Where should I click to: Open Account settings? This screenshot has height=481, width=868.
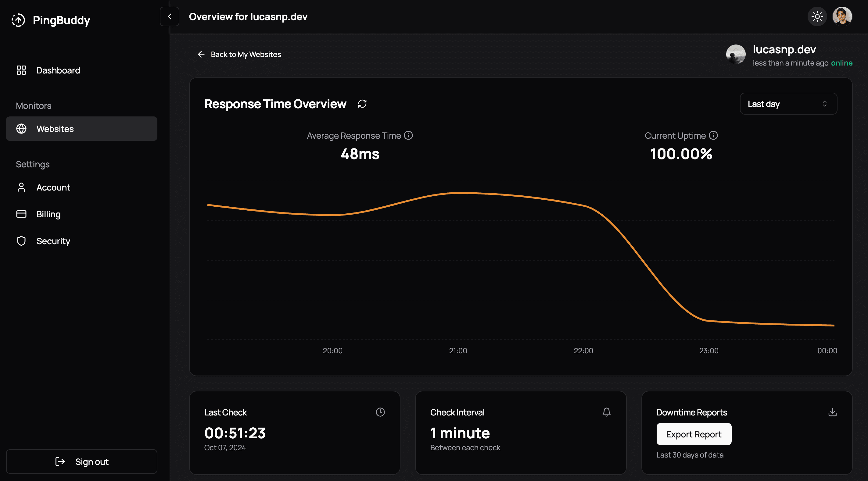coord(53,187)
